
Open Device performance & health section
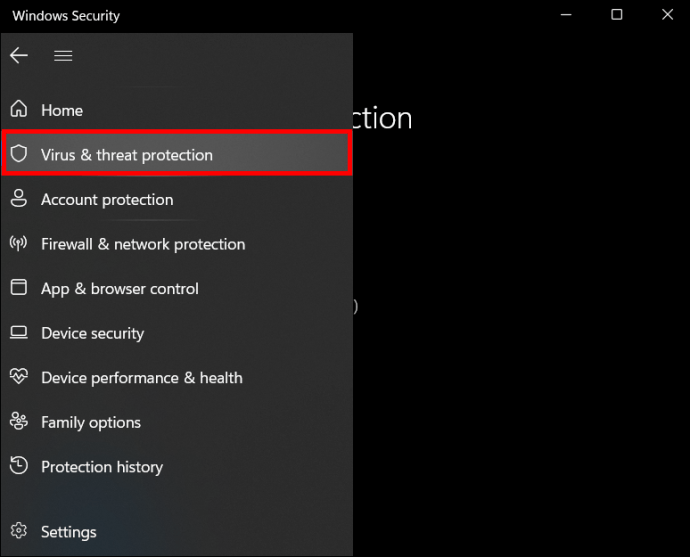point(141,378)
